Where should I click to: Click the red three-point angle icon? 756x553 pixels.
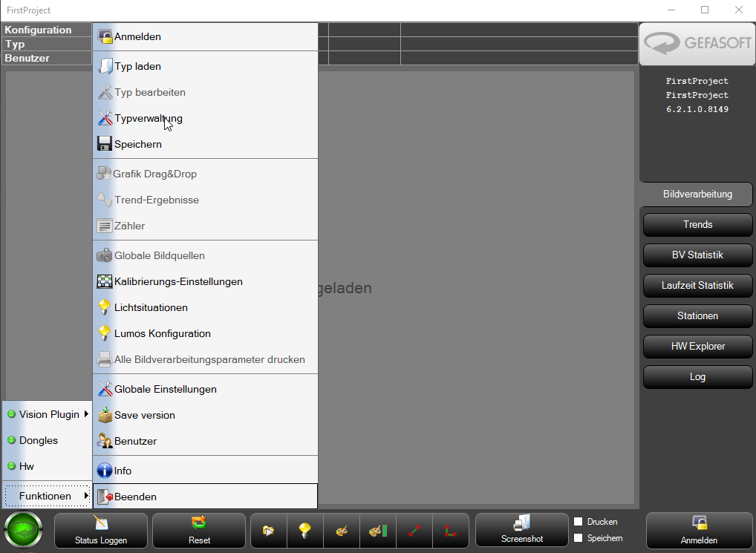pyautogui.click(x=451, y=530)
